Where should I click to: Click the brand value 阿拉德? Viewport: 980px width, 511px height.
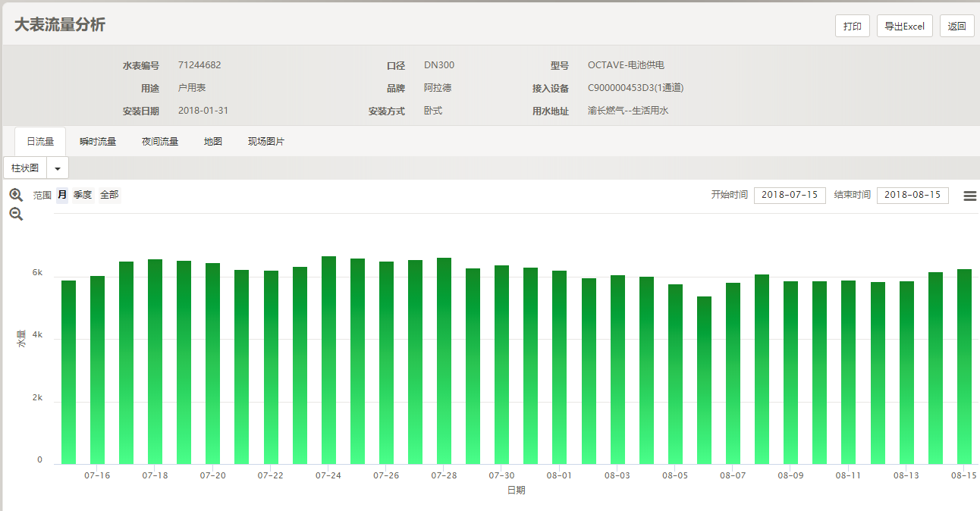pyautogui.click(x=438, y=88)
